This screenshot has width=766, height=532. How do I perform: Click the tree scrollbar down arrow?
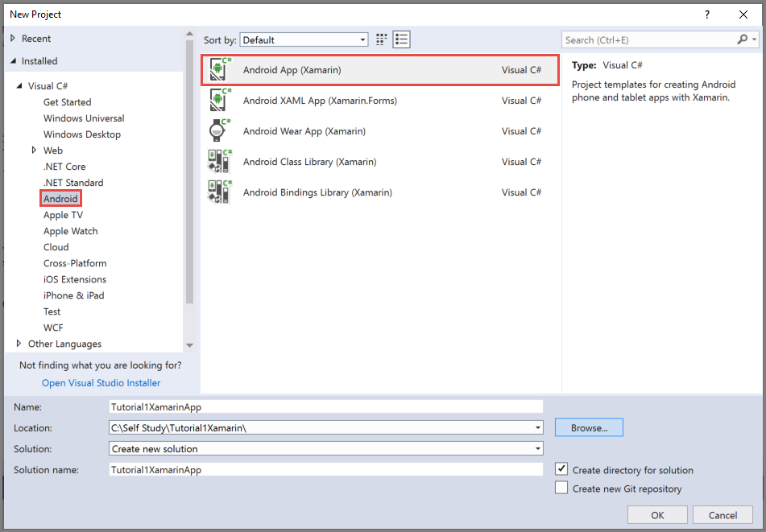click(x=189, y=345)
